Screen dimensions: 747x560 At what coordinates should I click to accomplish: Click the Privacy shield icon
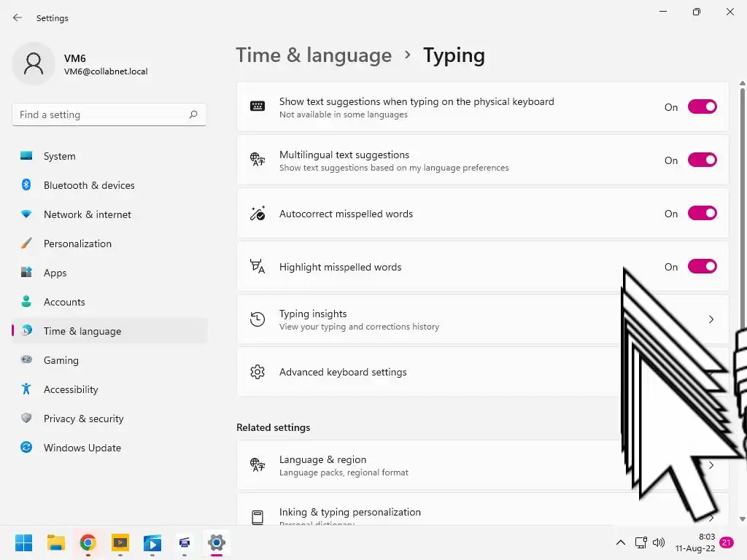click(x=26, y=418)
